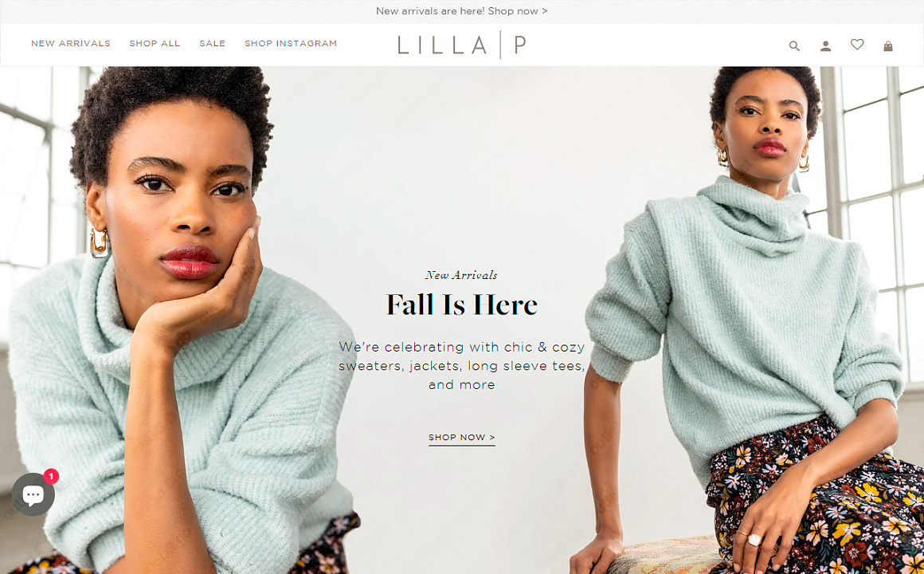The height and width of the screenshot is (574, 924).
Task: Click the right seated model photo
Action: (x=746, y=320)
